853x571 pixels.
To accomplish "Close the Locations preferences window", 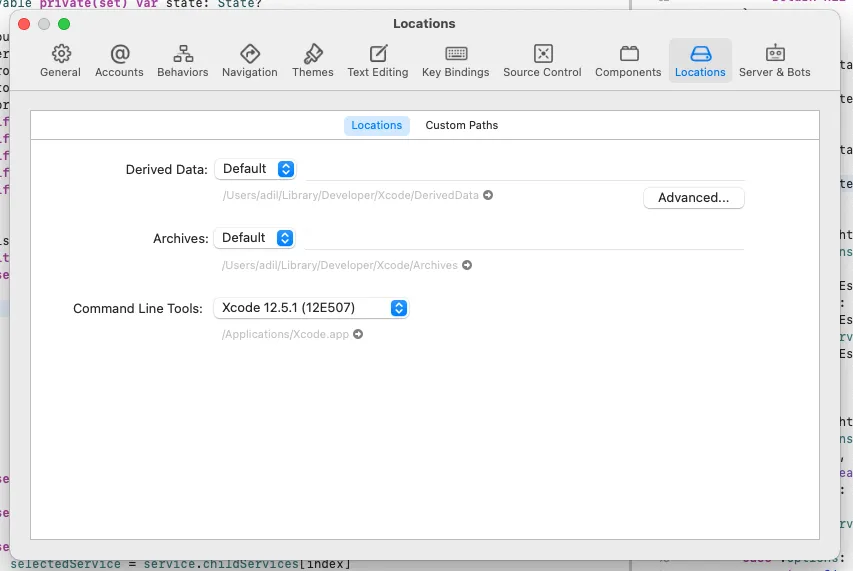I will pyautogui.click(x=24, y=24).
